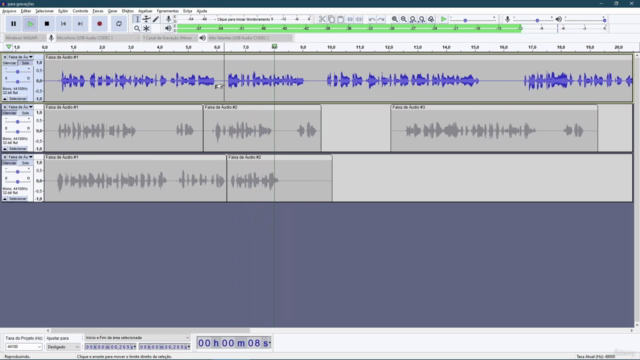Click the selection start time field
This screenshot has width=640, height=360.
(110, 347)
